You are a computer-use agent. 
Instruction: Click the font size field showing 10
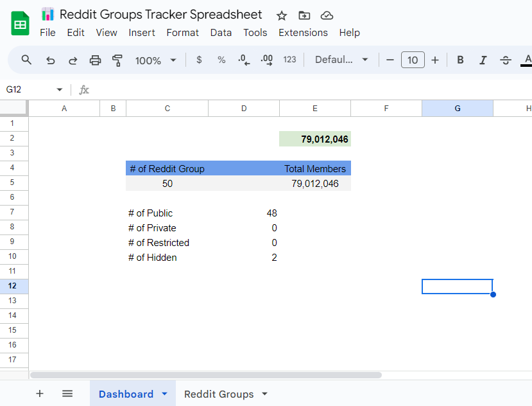coord(413,60)
